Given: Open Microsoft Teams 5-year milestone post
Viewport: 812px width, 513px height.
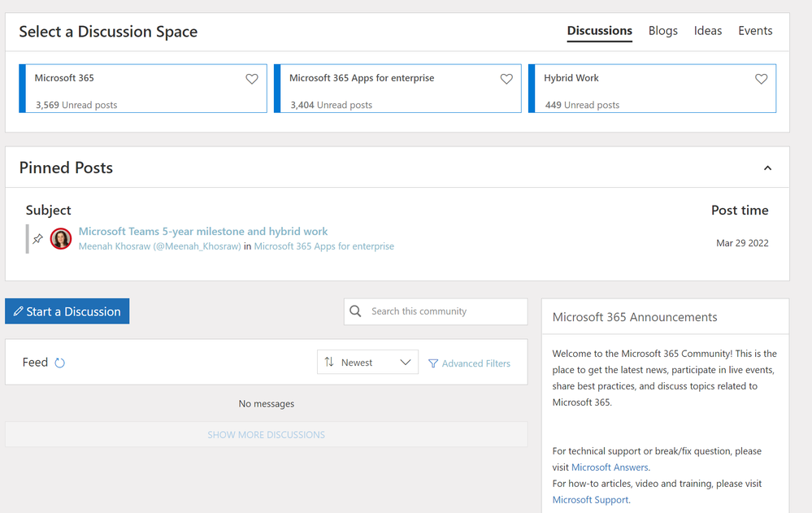Looking at the screenshot, I should pyautogui.click(x=203, y=232).
